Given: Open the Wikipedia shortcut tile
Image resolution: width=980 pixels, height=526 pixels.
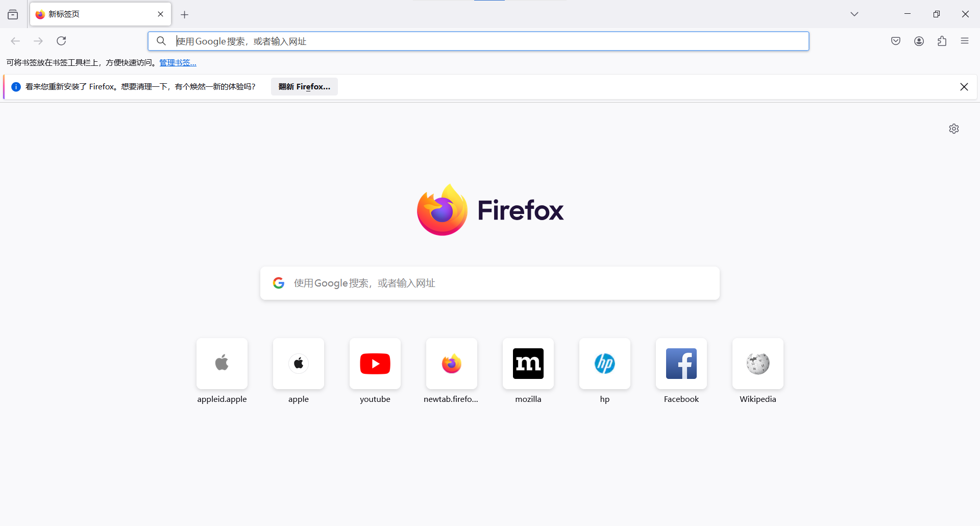Looking at the screenshot, I should pyautogui.click(x=757, y=364).
